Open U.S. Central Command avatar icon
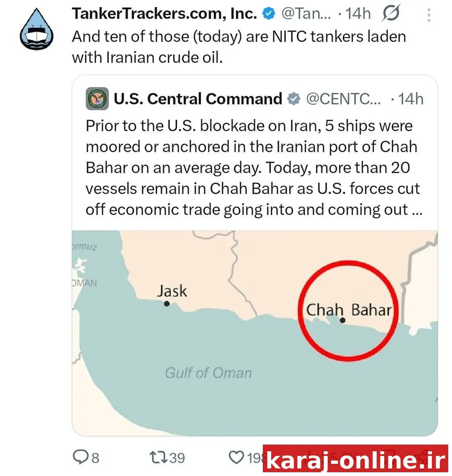 (97, 98)
